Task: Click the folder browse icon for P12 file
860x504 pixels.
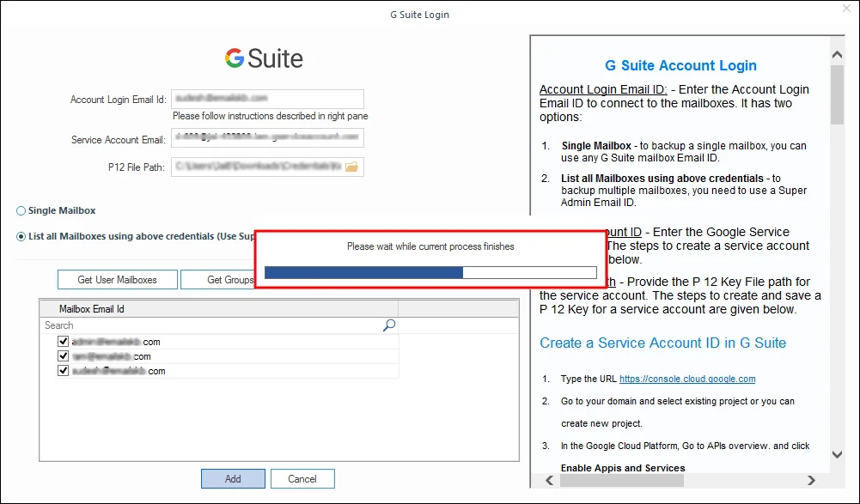Action: click(351, 167)
